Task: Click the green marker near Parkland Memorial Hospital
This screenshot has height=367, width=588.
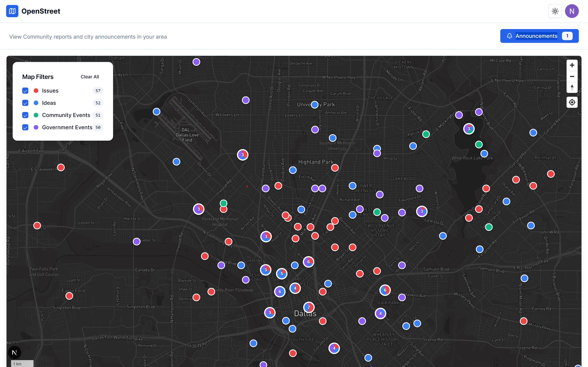Action: [224, 203]
